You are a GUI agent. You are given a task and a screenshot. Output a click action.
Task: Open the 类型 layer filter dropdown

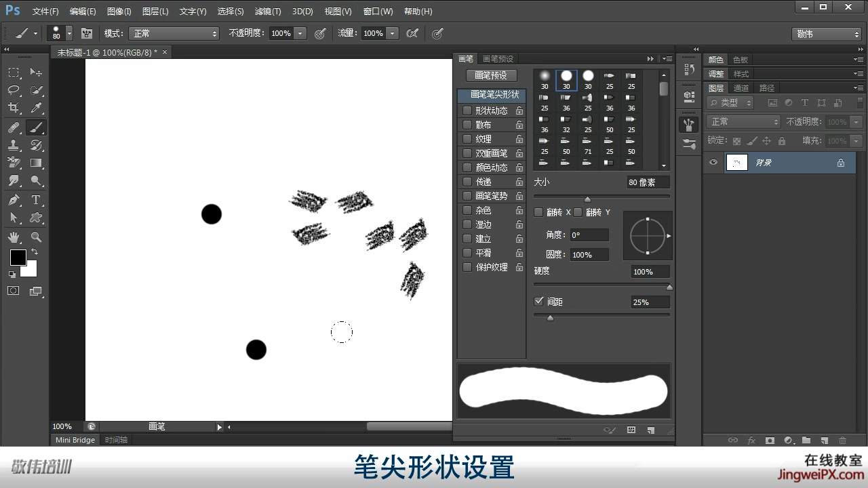(x=730, y=103)
